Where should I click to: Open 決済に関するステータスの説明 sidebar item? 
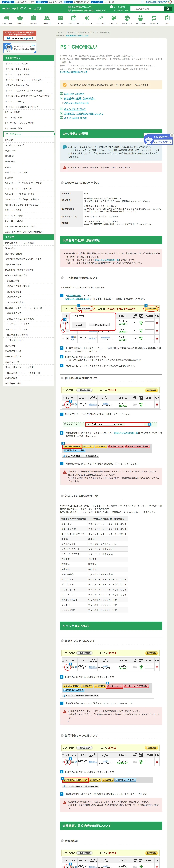[x=29, y=243]
